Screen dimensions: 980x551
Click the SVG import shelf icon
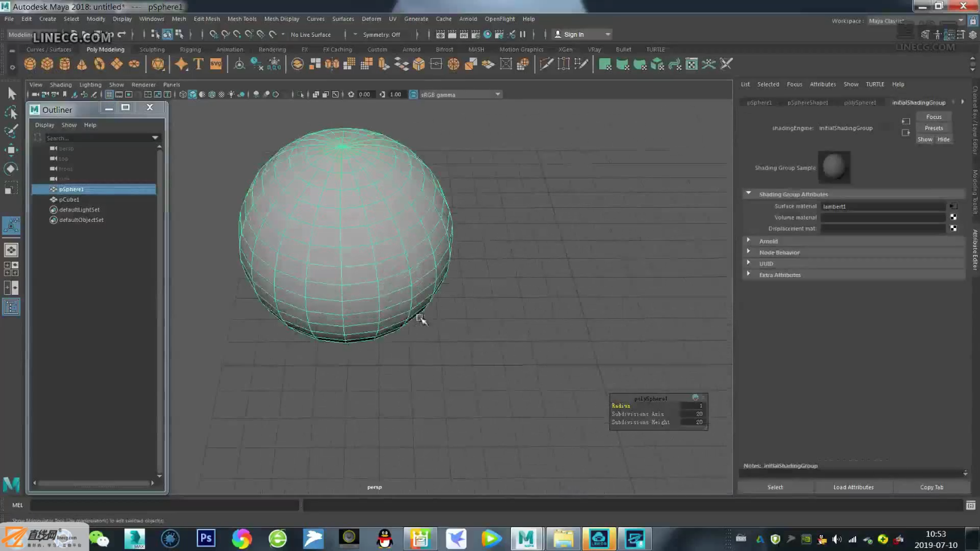[x=216, y=64]
